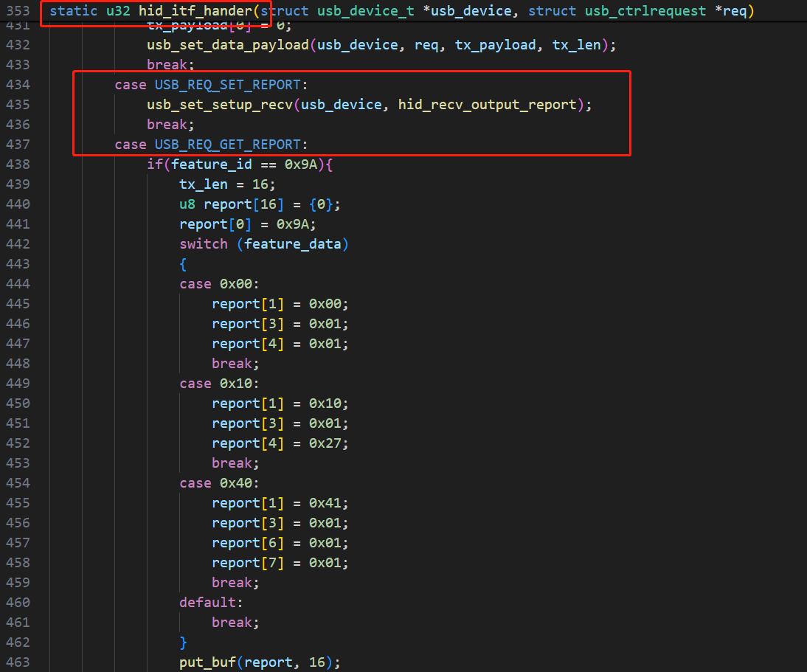
Task: Click the default label on line 460
Action: coord(211,603)
